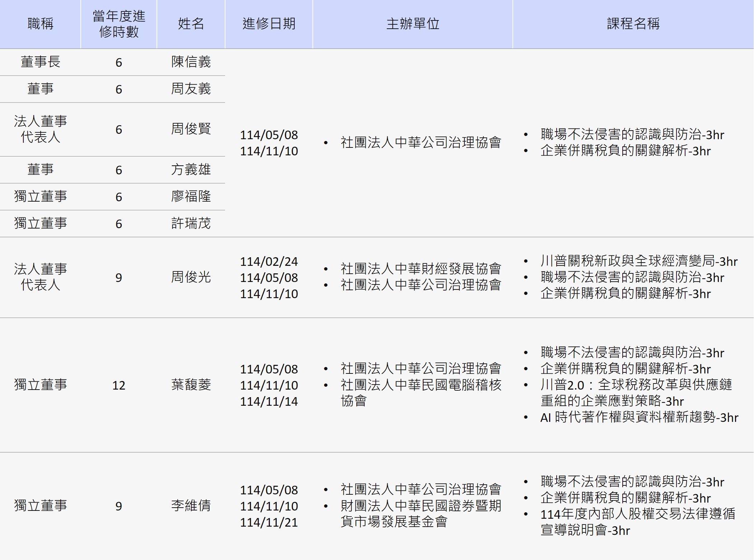
Task: Select the name 周俊賢 cell
Action: tap(191, 129)
